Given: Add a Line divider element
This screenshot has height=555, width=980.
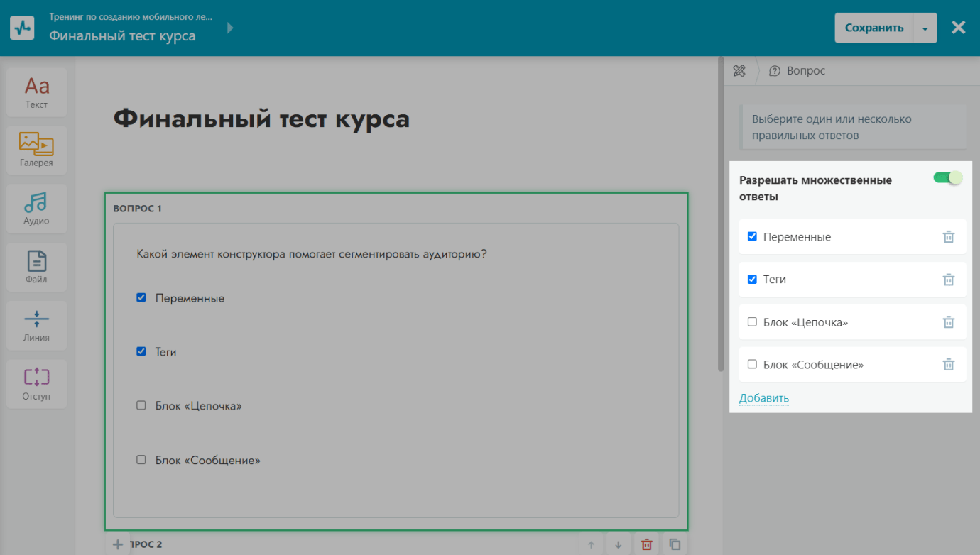Looking at the screenshot, I should [36, 325].
